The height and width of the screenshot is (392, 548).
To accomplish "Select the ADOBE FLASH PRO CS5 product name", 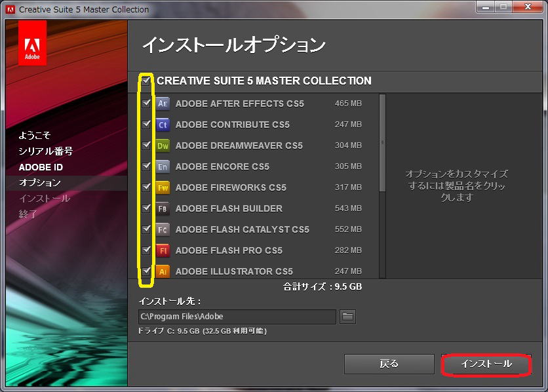I will [x=229, y=250].
